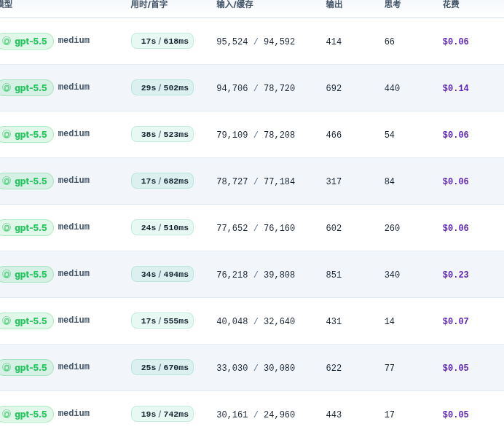Click the 花费 column header
This screenshot has width=504, height=432.
pos(451,4)
